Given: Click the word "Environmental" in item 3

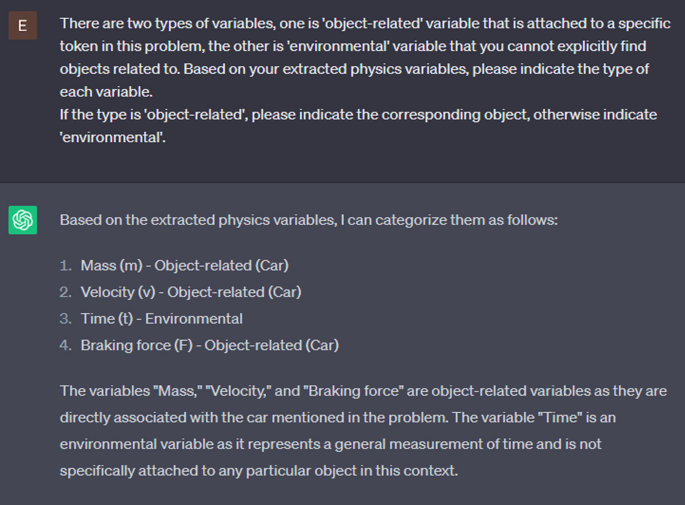Looking at the screenshot, I should [194, 319].
